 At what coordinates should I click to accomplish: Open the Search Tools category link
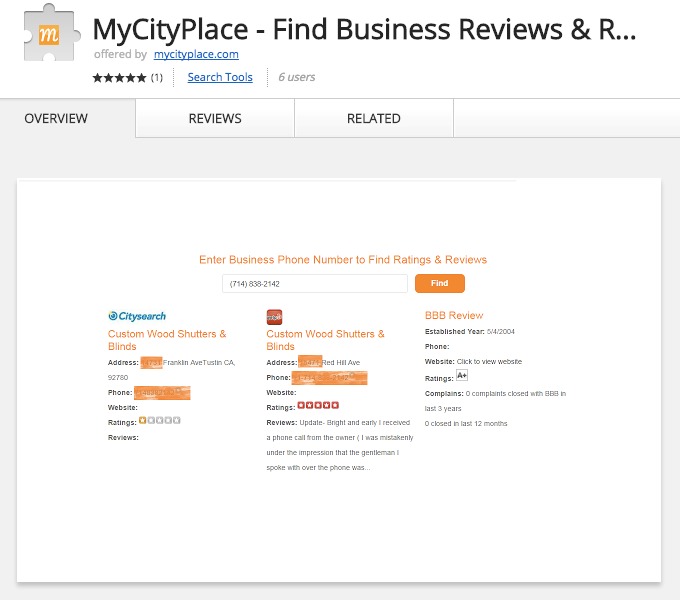coord(220,77)
